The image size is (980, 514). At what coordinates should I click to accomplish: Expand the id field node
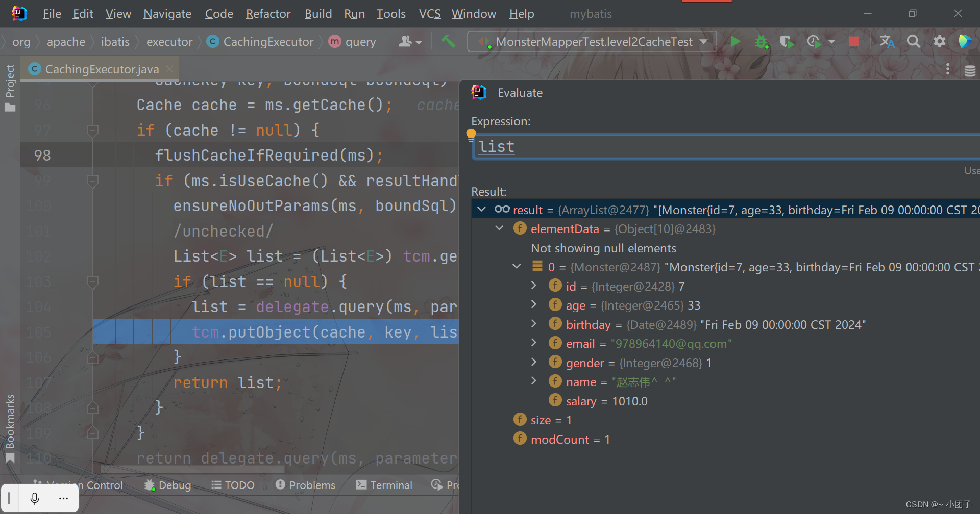click(534, 286)
